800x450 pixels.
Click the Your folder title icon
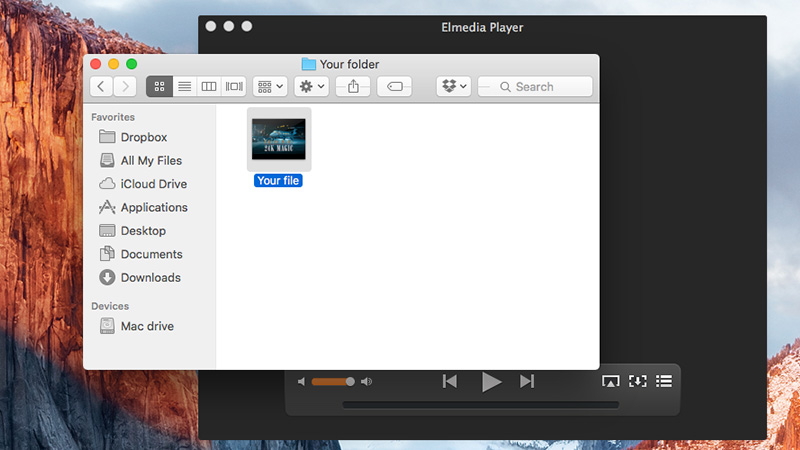click(308, 64)
